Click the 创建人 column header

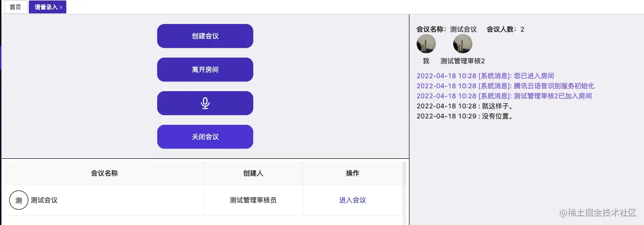253,173
